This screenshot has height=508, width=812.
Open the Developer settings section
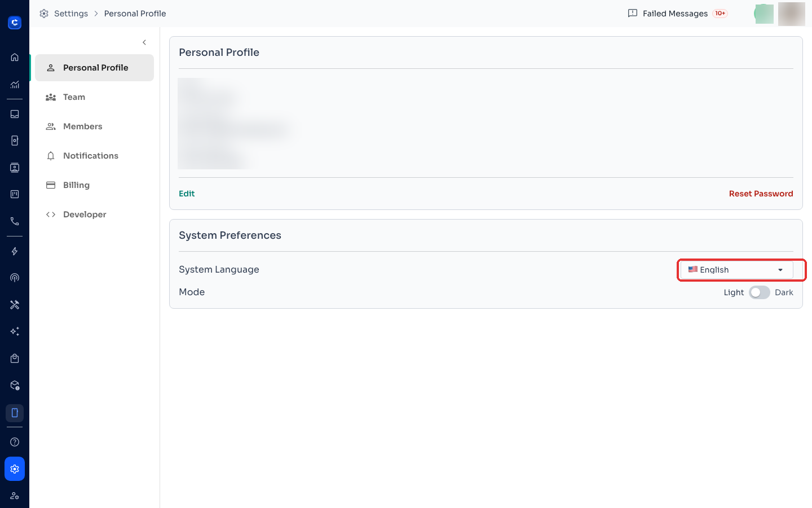[94, 214]
